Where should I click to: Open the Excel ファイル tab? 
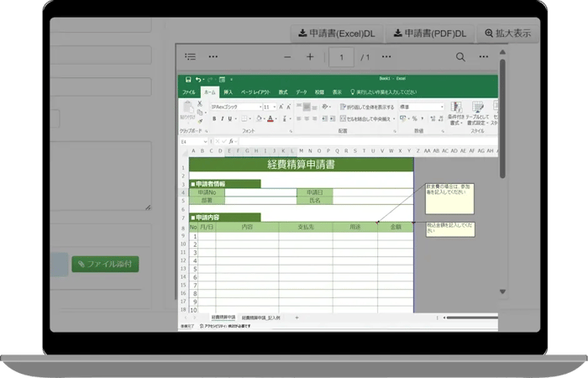189,92
